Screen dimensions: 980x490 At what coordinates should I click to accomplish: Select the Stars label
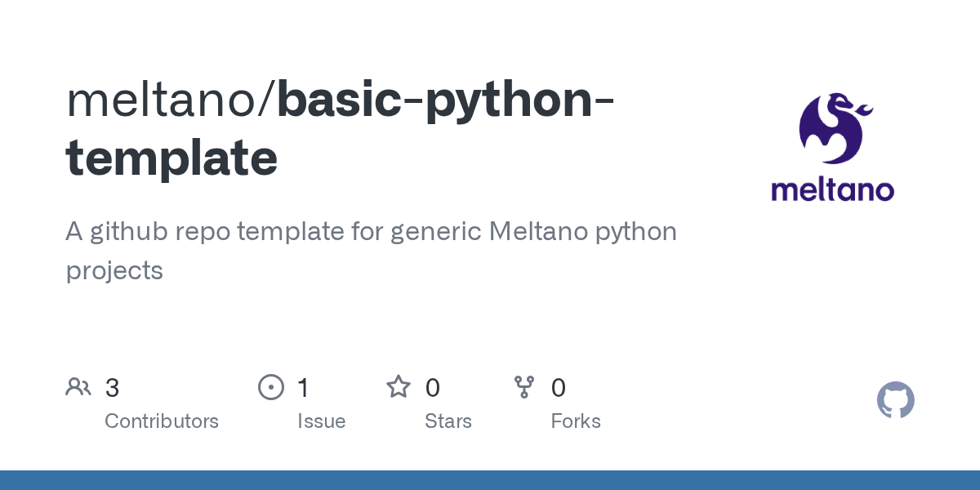[448, 421]
